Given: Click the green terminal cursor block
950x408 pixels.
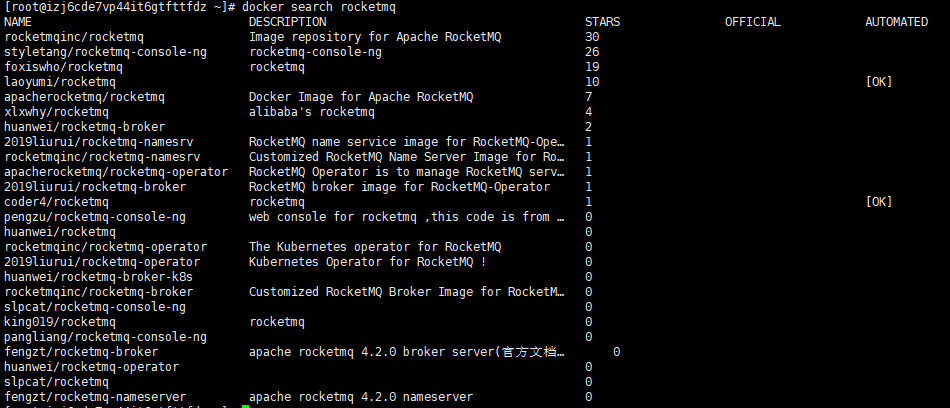Looking at the screenshot, I should click(x=245, y=406).
